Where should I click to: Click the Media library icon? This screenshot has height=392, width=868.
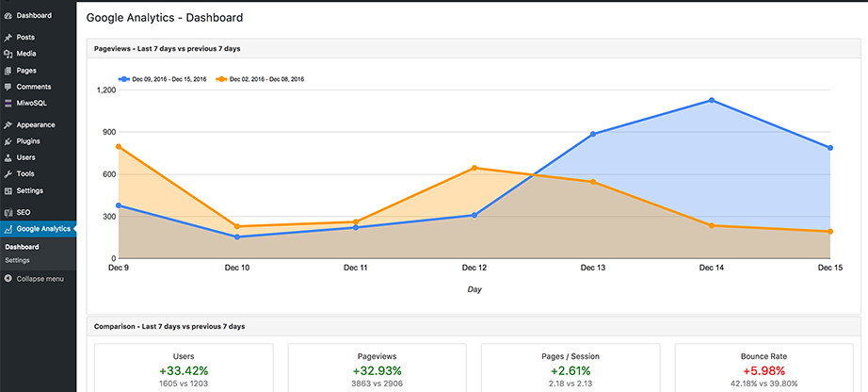(x=8, y=54)
